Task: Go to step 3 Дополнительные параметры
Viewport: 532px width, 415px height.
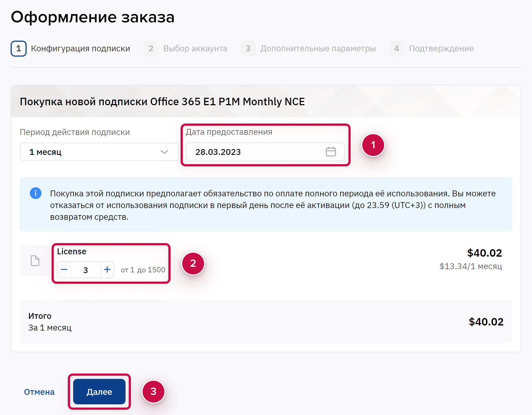Action: click(318, 49)
